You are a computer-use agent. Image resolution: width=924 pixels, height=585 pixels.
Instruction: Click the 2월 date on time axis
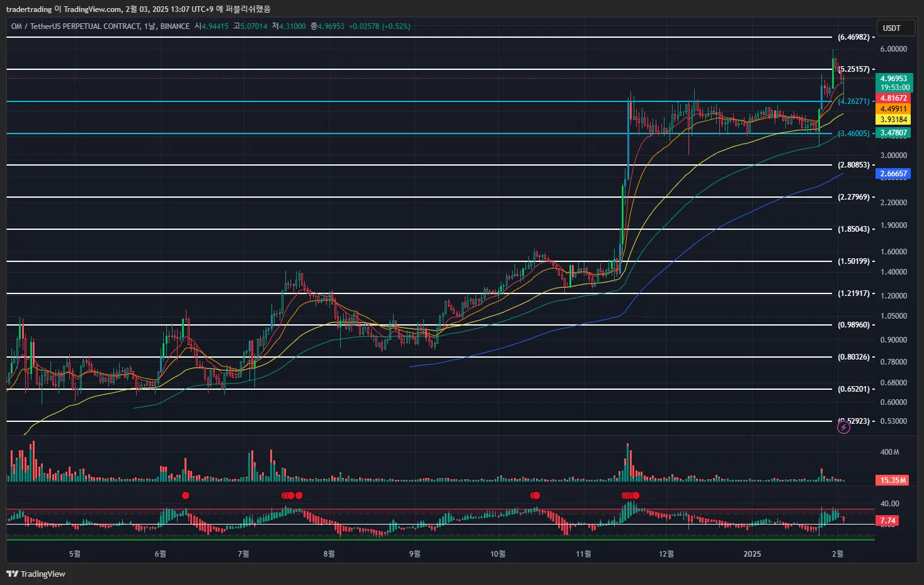pos(837,554)
